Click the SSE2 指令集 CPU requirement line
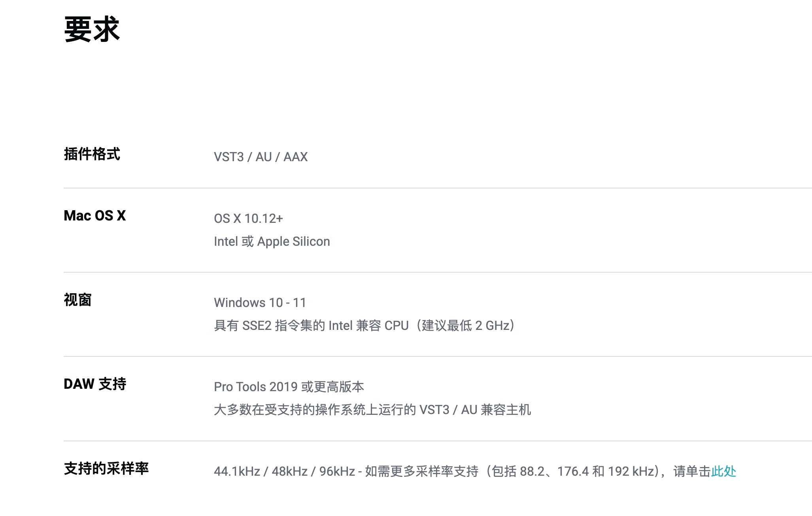 click(364, 326)
